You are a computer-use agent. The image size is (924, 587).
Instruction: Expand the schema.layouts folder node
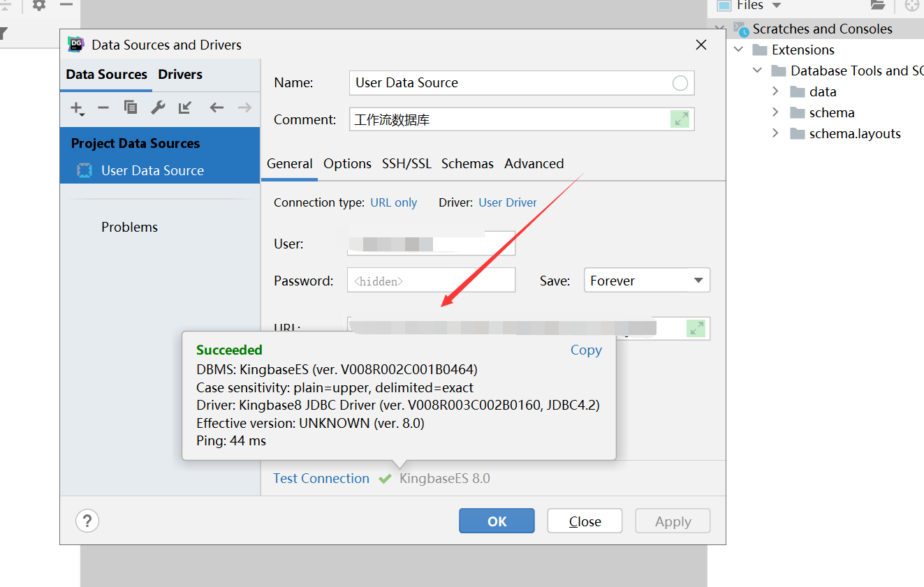[x=775, y=133]
